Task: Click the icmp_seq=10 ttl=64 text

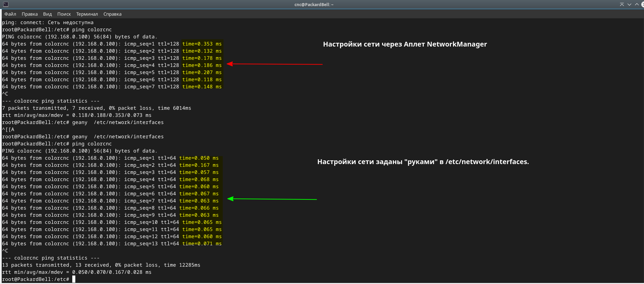Action: click(151, 222)
